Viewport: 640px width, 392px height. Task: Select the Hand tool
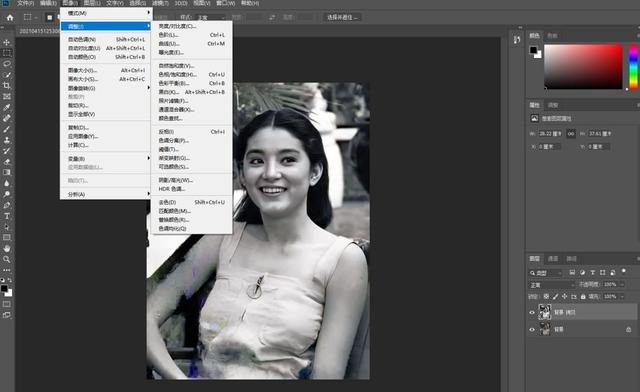pos(7,248)
